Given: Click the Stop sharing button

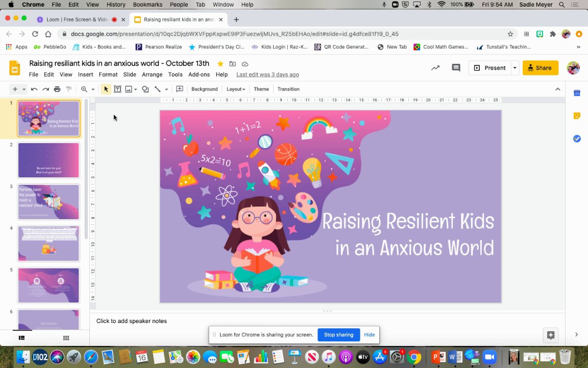Looking at the screenshot, I should pos(338,335).
